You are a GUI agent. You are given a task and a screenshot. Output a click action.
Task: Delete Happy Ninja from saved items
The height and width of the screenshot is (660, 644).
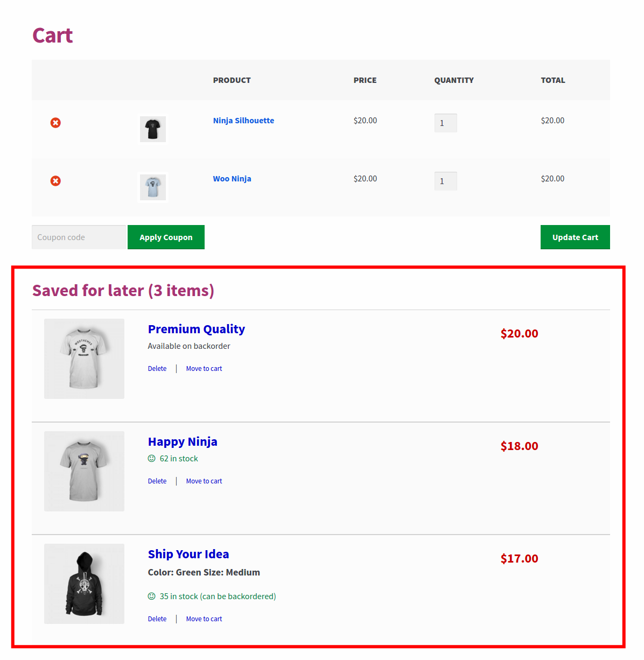tap(157, 481)
